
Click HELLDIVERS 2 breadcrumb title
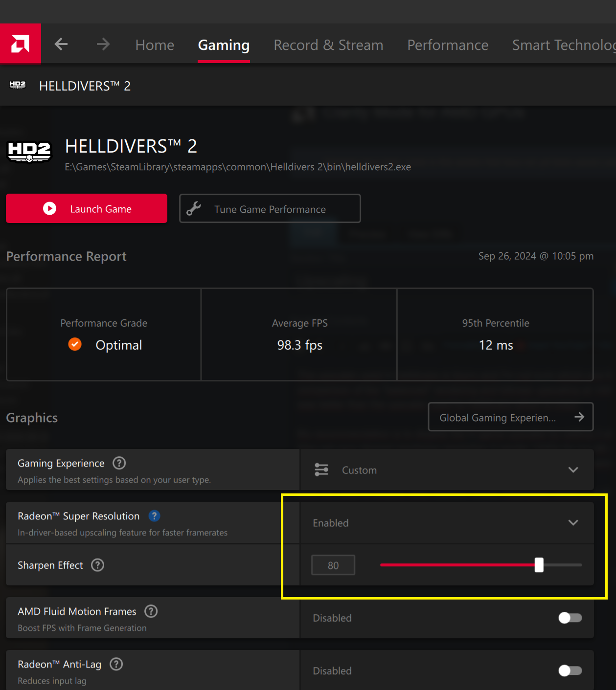(85, 86)
